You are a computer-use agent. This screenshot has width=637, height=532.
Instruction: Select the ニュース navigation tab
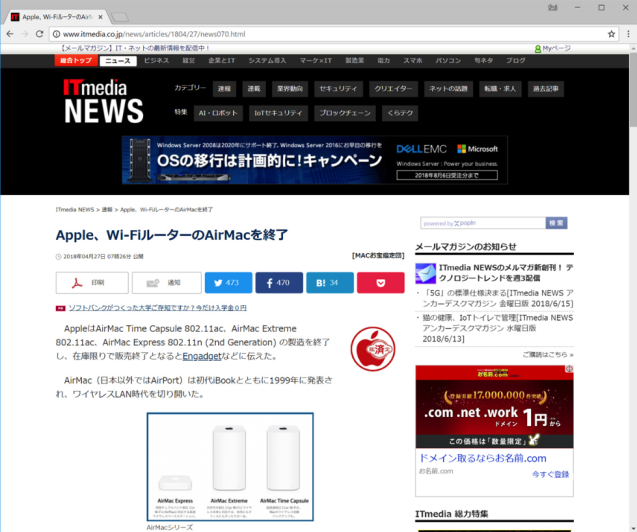[118, 61]
